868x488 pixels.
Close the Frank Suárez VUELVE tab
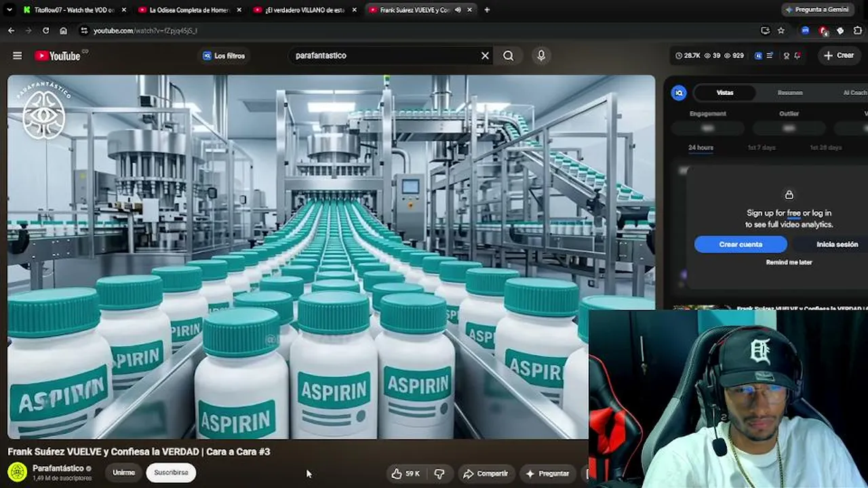click(470, 10)
